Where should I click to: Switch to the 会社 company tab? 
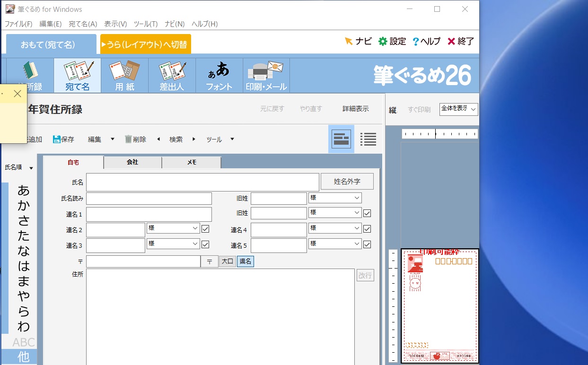click(x=132, y=162)
